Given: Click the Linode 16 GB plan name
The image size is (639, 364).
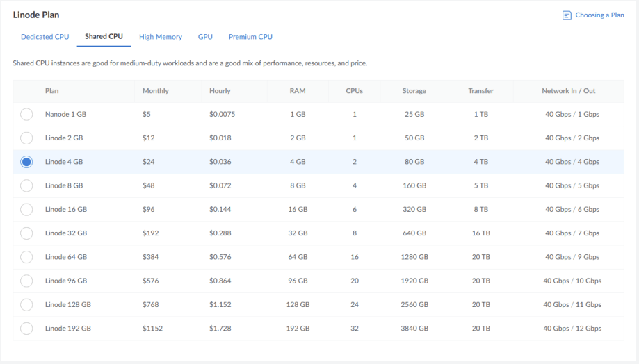Looking at the screenshot, I should pos(66,209).
